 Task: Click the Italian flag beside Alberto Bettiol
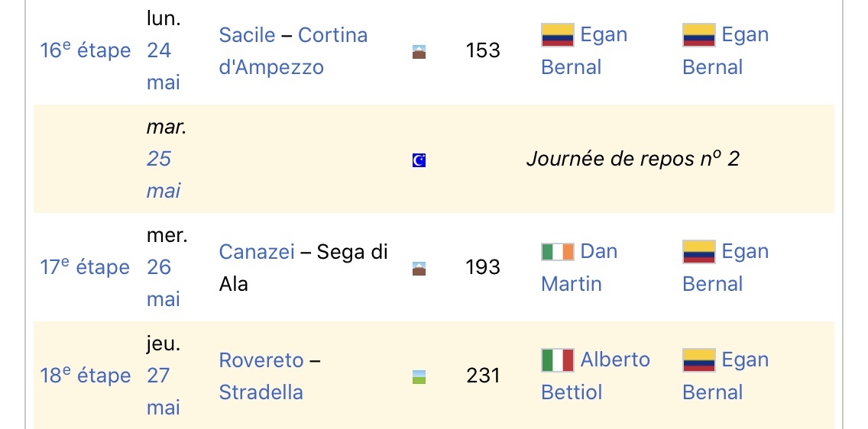click(557, 360)
